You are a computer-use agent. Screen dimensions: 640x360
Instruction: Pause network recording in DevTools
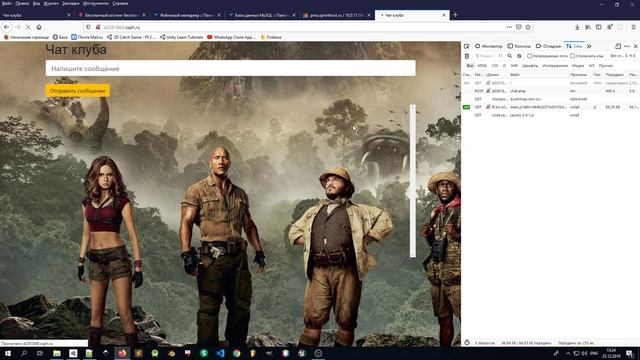coord(500,56)
